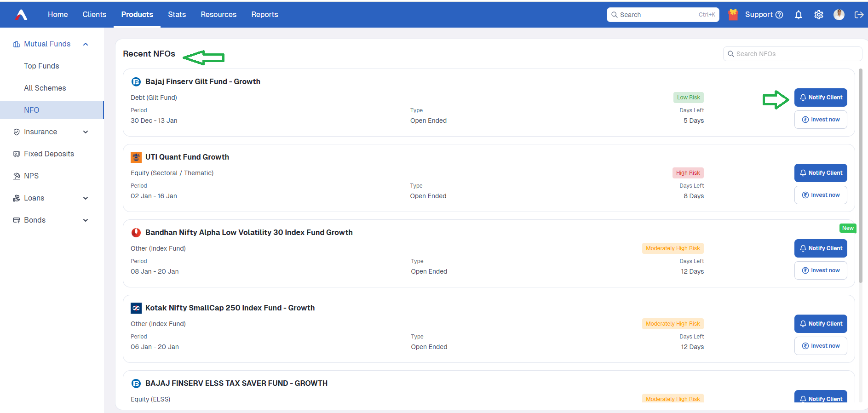Open BAJAJ FINSERV ELSS TAX SAVER title
868x413 pixels.
tap(236, 384)
